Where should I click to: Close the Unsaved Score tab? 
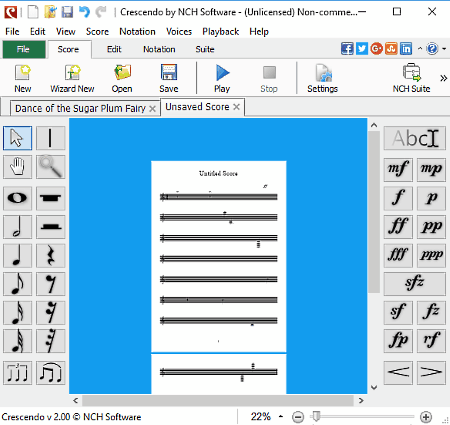[236, 107]
